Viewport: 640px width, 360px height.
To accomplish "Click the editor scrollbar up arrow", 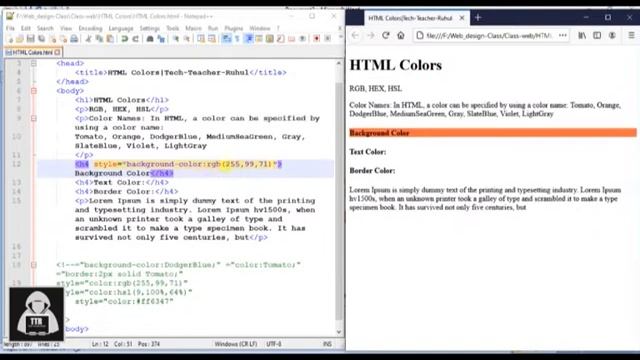I will pos(338,64).
